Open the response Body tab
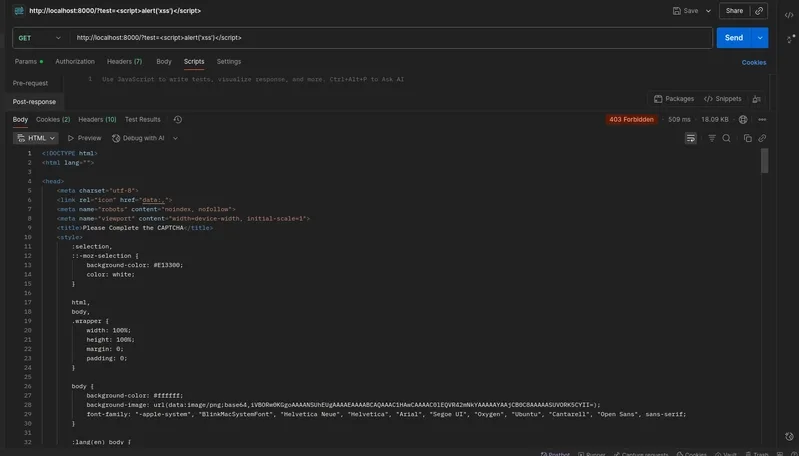Screen dimensions: 799x456 pyautogui.click(x=20, y=120)
